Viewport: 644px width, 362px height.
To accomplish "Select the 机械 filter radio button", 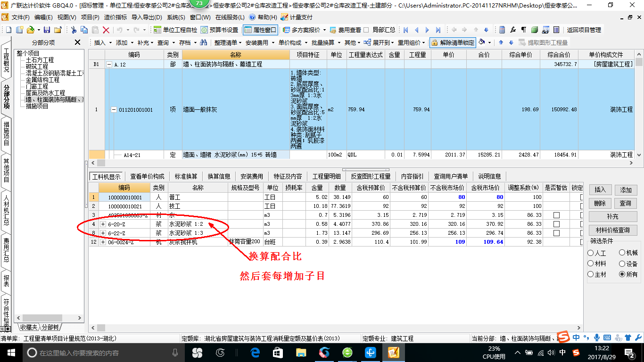I will (622, 253).
